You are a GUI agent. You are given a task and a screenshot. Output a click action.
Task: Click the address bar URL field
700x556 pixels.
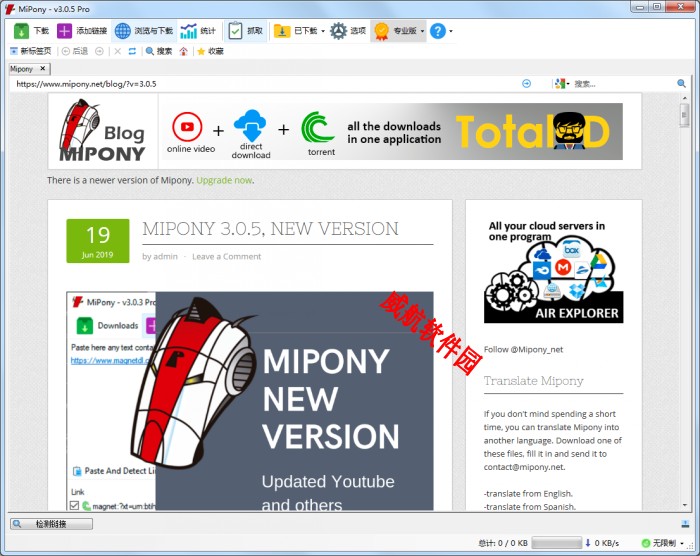pos(266,84)
